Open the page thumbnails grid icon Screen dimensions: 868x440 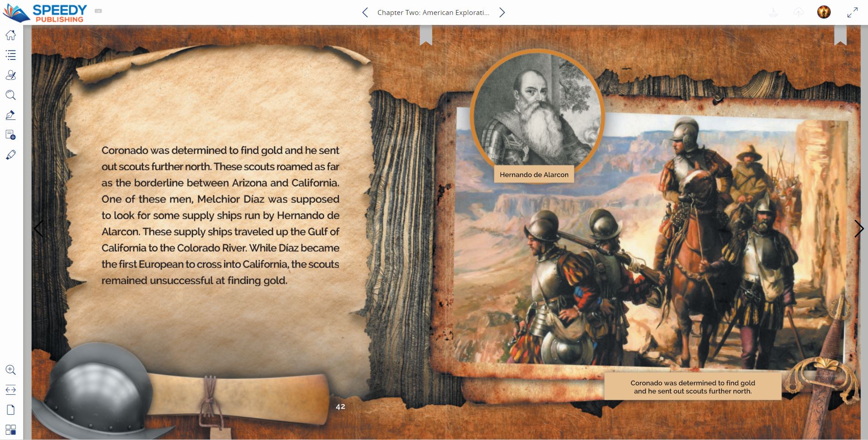tap(11, 430)
